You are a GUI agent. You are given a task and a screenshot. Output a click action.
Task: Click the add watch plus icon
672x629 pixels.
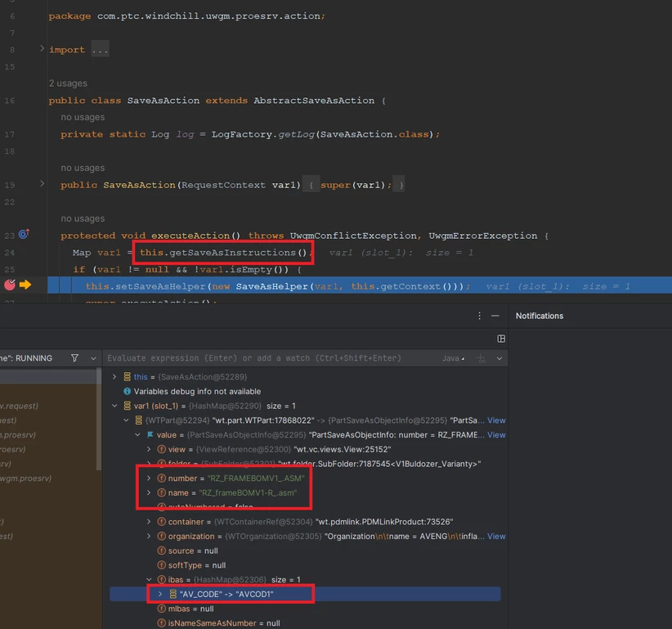click(482, 358)
